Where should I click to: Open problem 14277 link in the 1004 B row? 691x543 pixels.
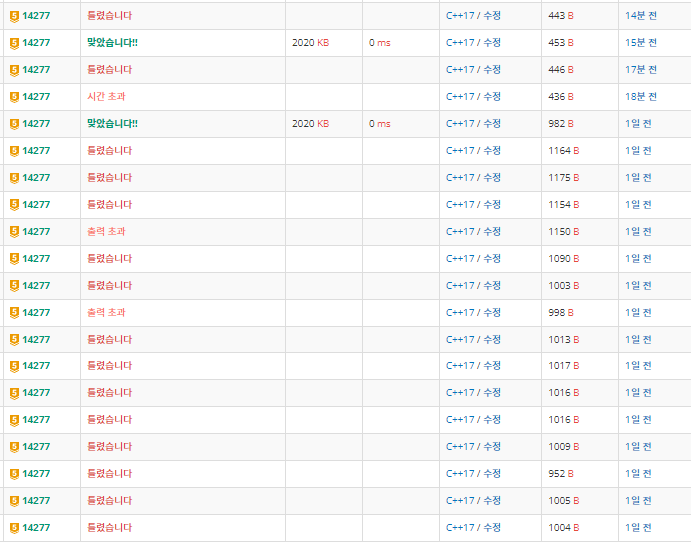(36, 528)
